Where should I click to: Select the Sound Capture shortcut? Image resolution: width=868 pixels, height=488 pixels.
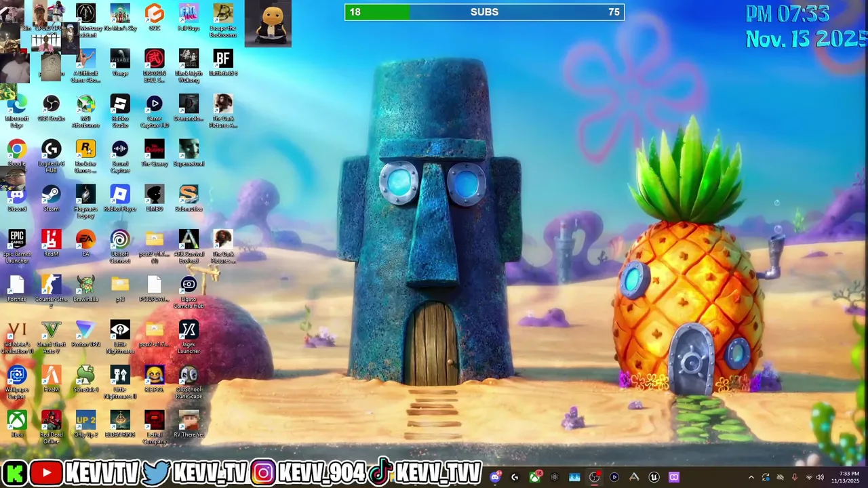pos(120,157)
